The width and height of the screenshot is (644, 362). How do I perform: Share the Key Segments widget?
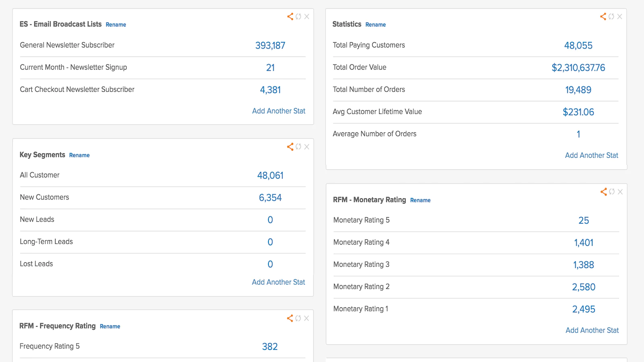pos(290,147)
